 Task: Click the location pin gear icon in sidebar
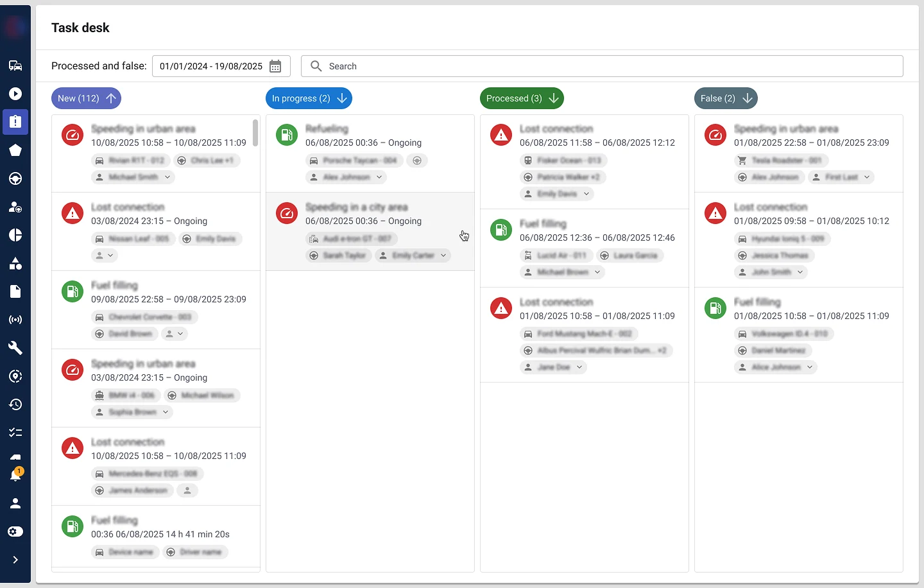(15, 376)
